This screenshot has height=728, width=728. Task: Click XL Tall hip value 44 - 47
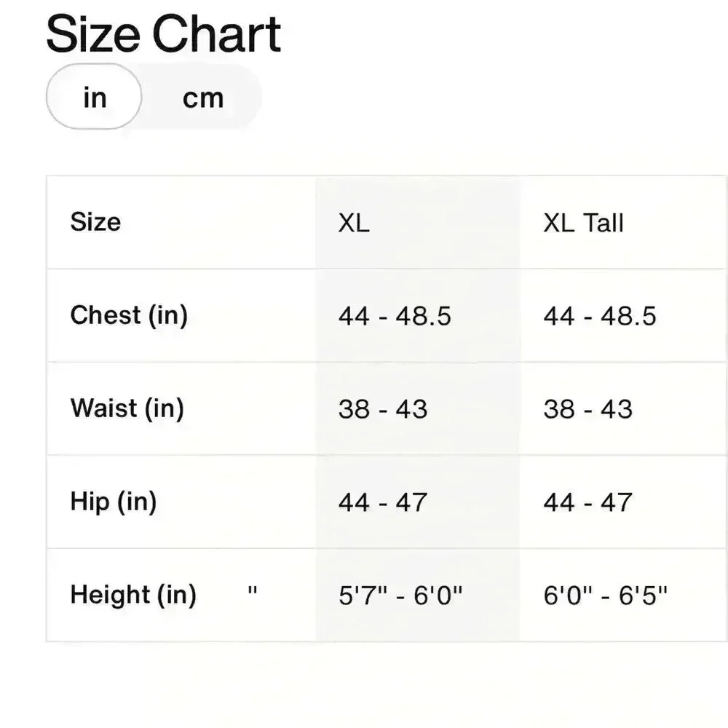(587, 502)
